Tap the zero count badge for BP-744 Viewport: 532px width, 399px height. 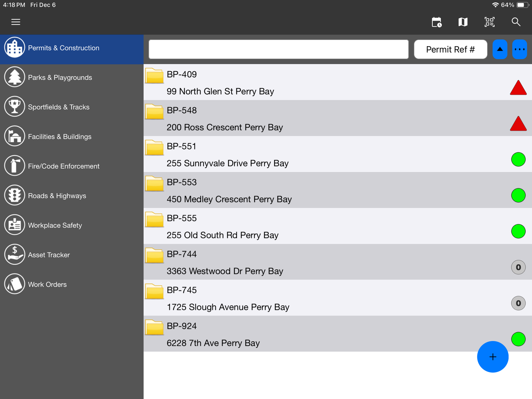click(518, 267)
